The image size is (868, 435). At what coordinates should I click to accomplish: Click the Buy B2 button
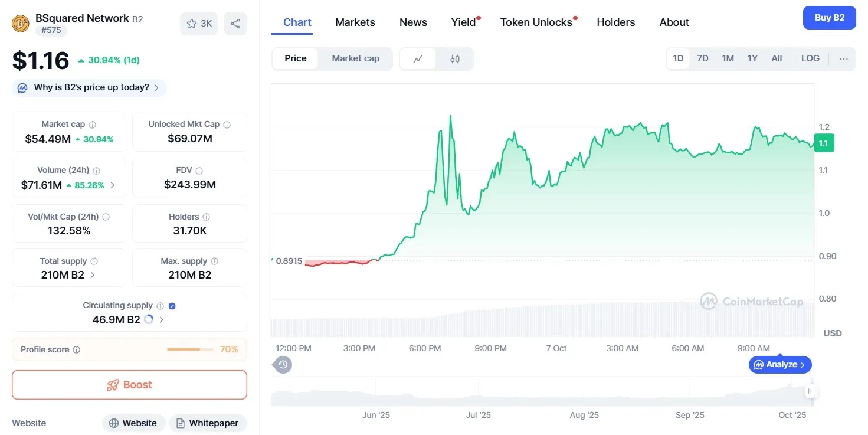(x=829, y=18)
